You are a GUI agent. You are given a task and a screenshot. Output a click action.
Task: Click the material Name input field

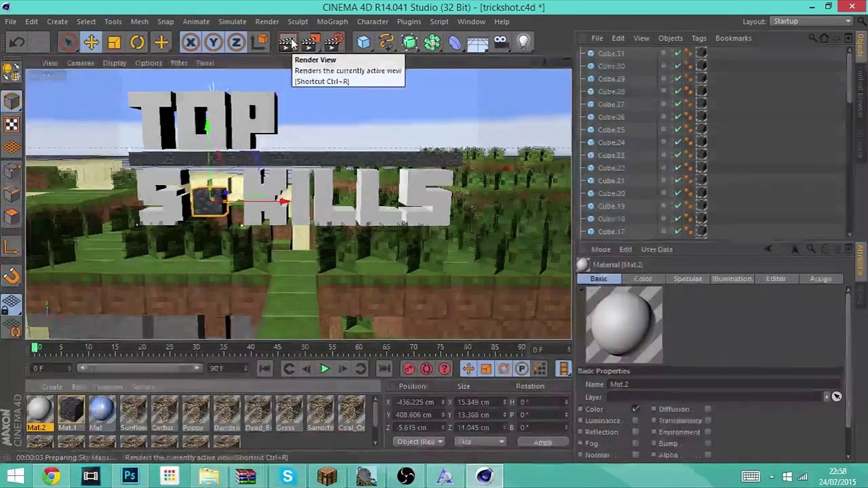point(723,384)
